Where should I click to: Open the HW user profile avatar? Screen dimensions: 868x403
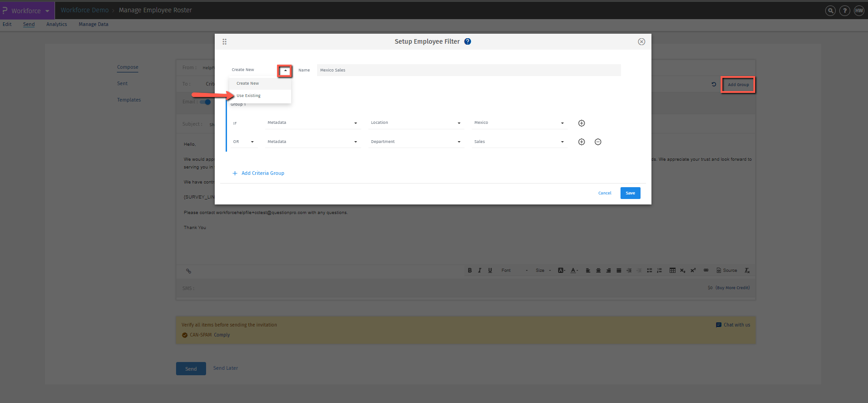click(859, 10)
